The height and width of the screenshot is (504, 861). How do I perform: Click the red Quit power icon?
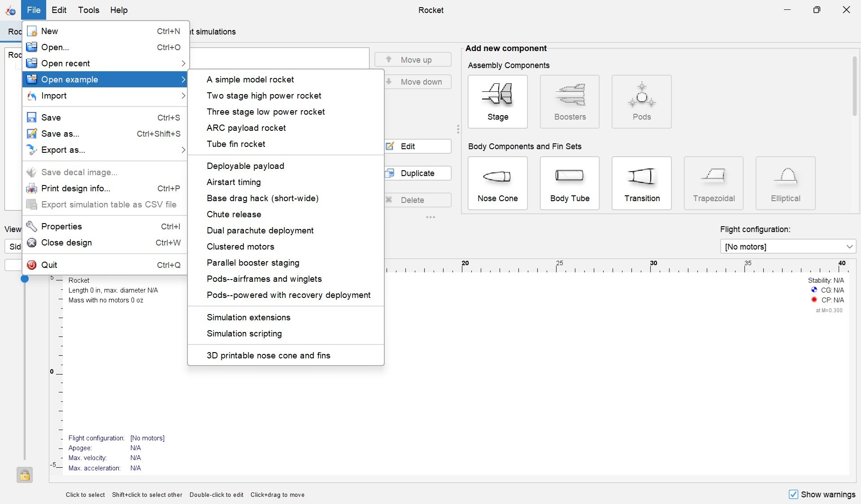coord(31,265)
